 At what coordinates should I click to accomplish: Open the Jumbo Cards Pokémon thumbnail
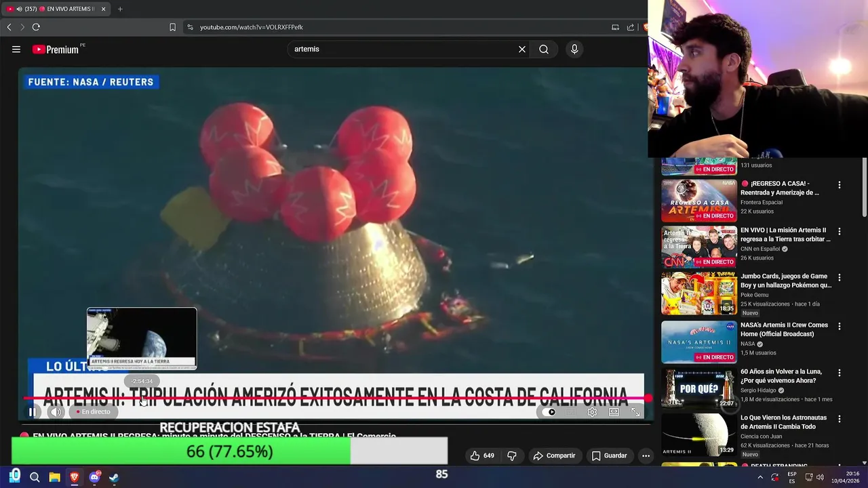[x=699, y=293]
